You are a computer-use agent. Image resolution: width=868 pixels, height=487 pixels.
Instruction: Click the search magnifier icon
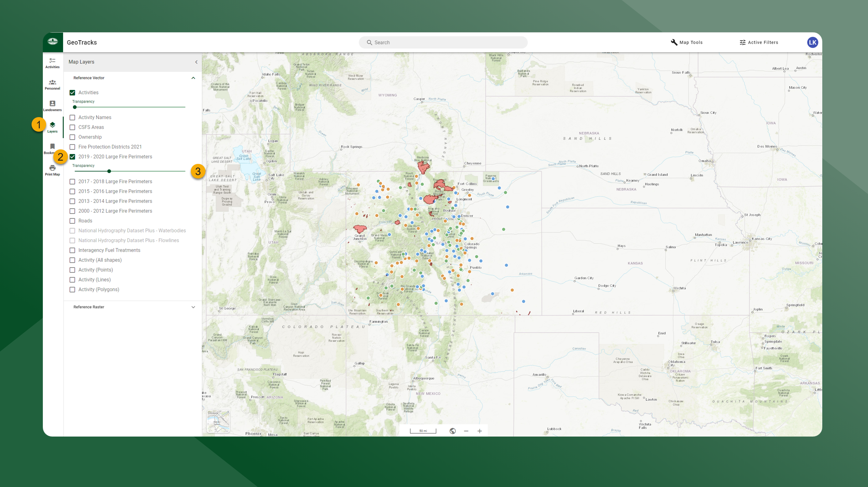tap(369, 42)
